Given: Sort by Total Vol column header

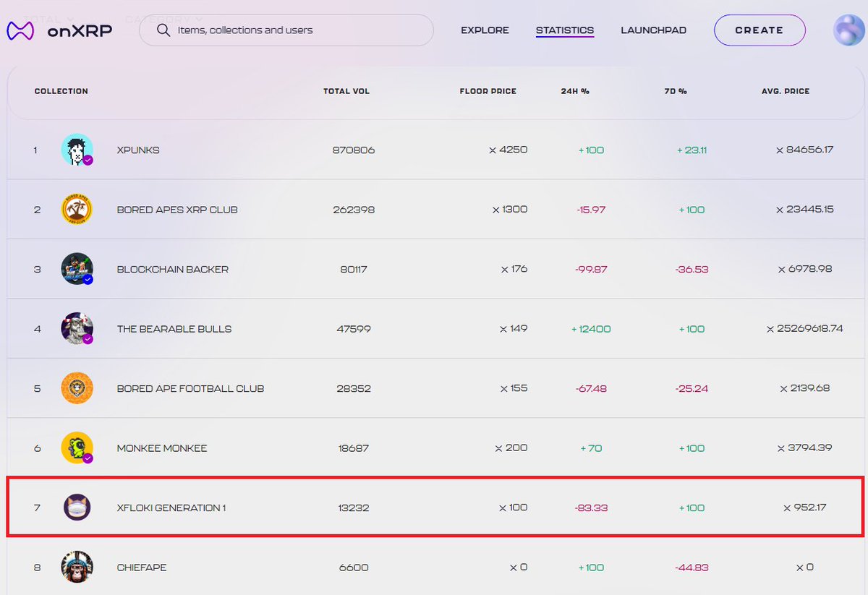Looking at the screenshot, I should 346,91.
